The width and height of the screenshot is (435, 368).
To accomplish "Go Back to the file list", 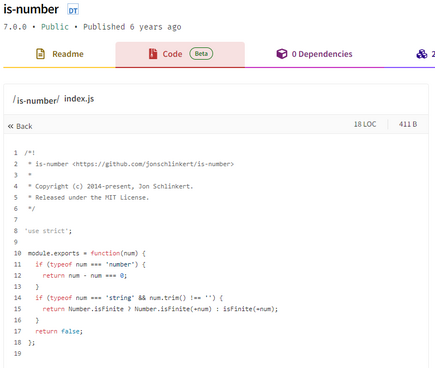I will click(x=20, y=126).
